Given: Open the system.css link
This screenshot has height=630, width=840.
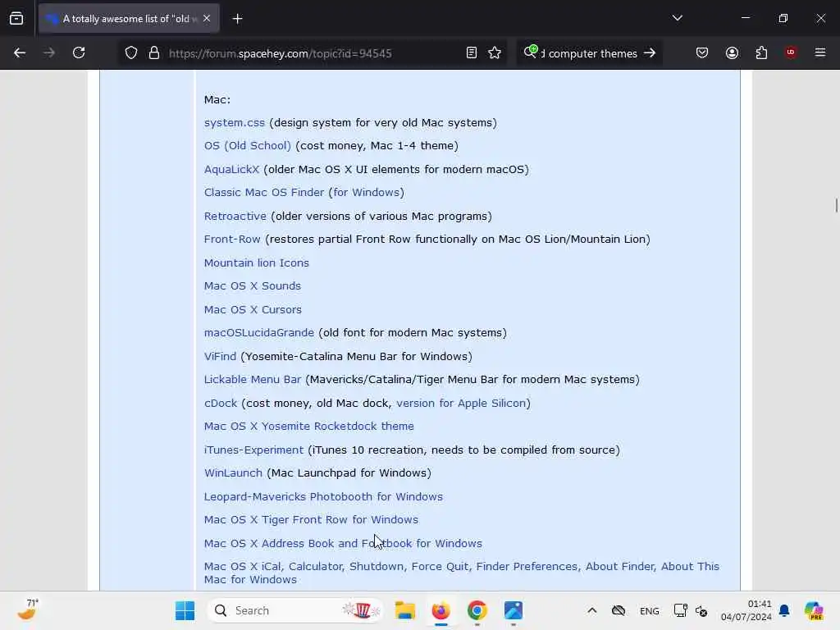Looking at the screenshot, I should (x=234, y=123).
